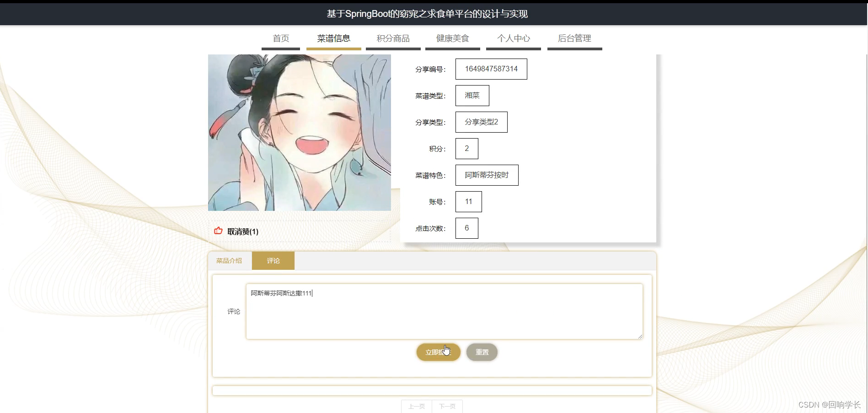Click the 立即提交 submit button
This screenshot has width=868, height=413.
coord(438,352)
